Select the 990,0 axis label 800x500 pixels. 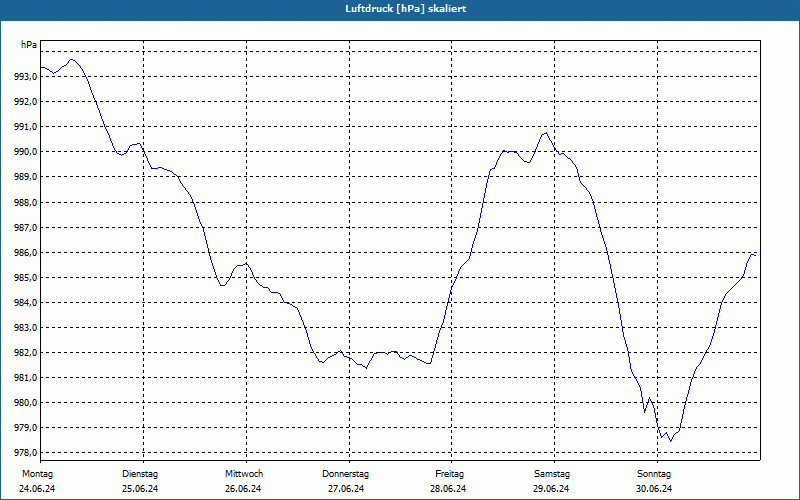26,152
